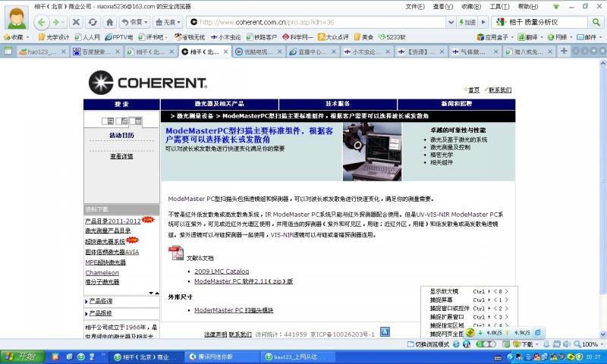607x364 pixels.
Task: Open the PPTV bookmark
Action: [119, 37]
